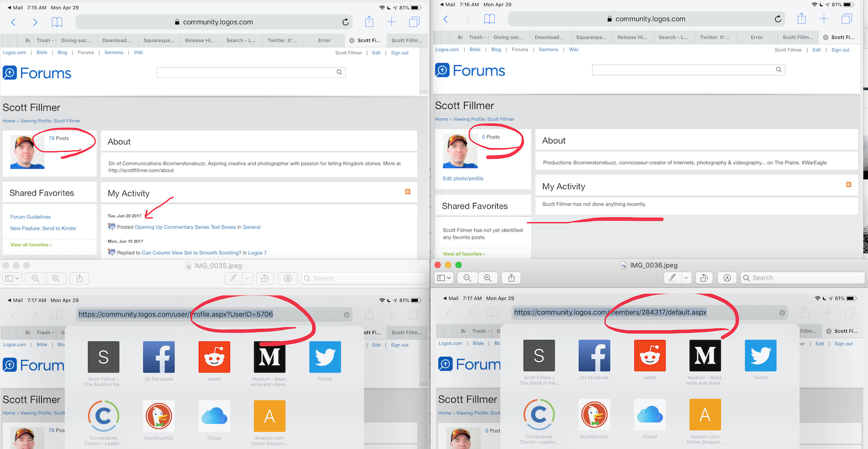Open the share icon on the 0 Posts Safari page
The width and height of the screenshot is (868, 449).
click(x=802, y=18)
